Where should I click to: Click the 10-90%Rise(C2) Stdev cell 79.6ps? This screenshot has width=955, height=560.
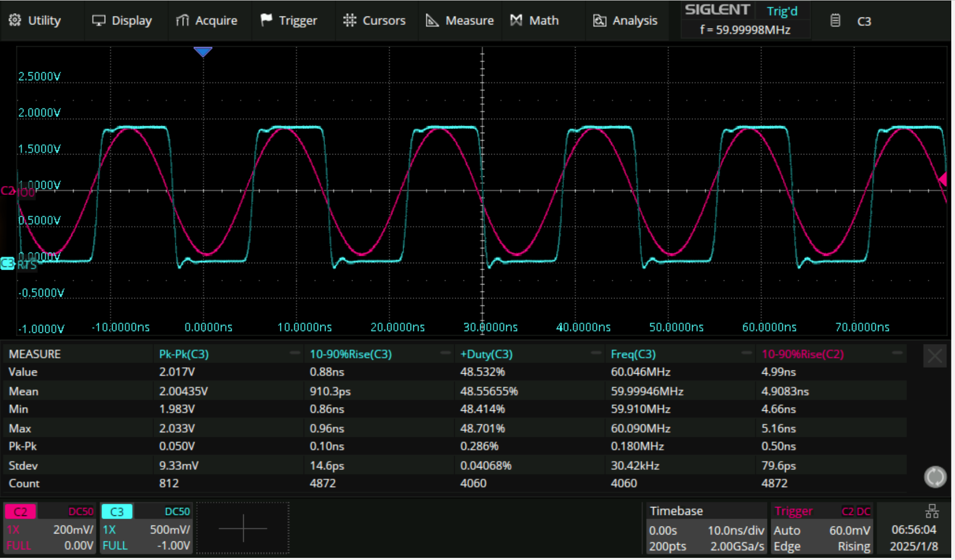(x=778, y=466)
